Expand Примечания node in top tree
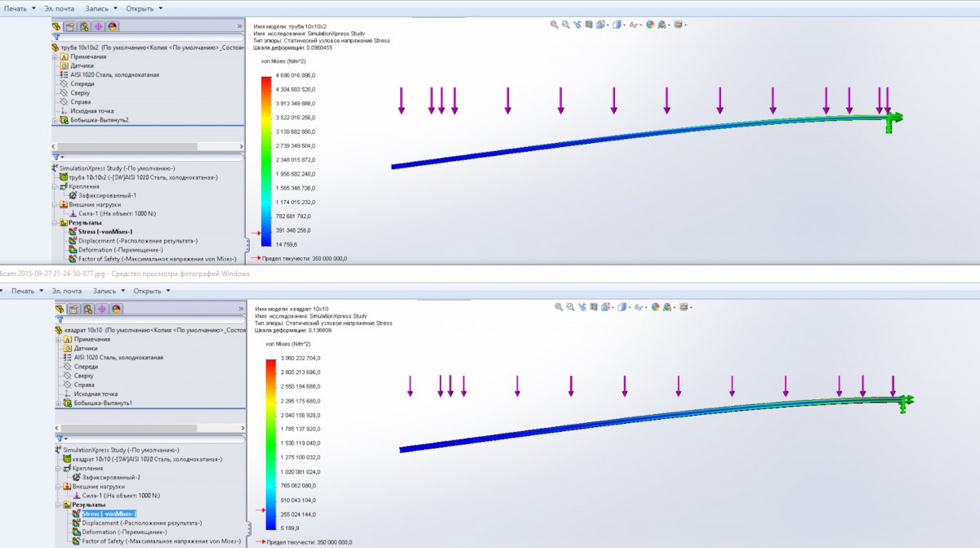 click(56, 57)
